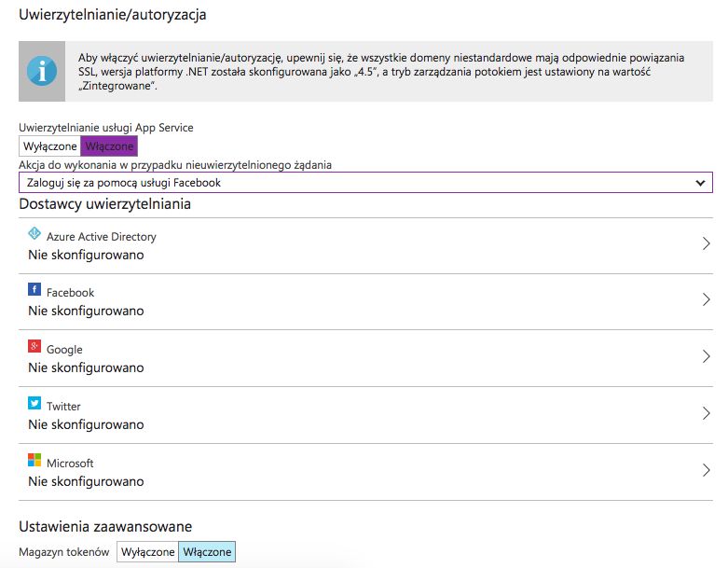
Task: Click the Azure Active Directory icon
Action: click(34, 234)
